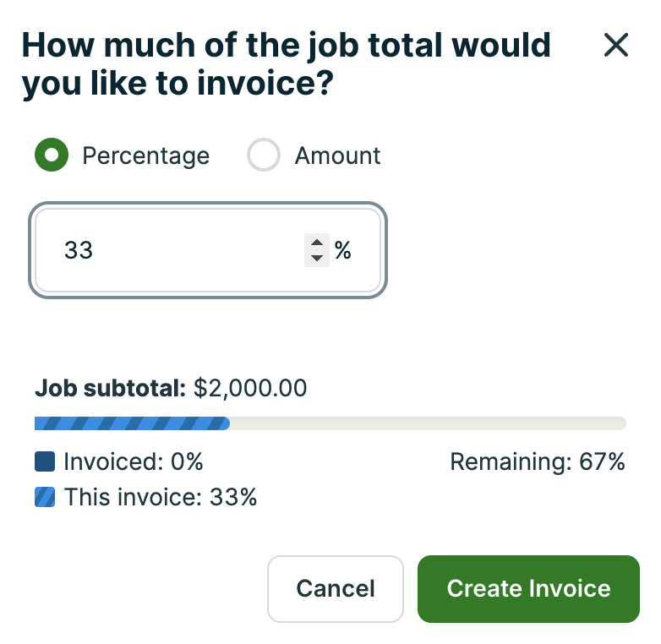The image size is (661, 644).
Task: Select the Percentage radio button
Action: (x=52, y=156)
